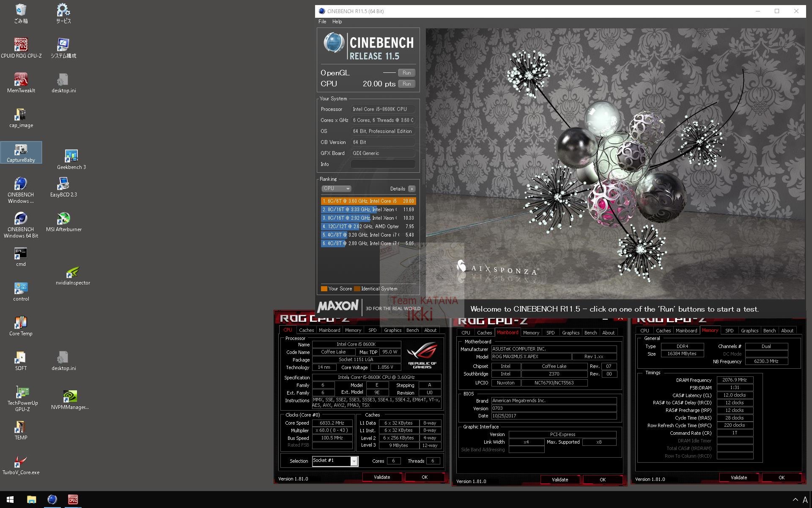Open SPD tab in Mainboard CPU-Z window

coord(550,333)
